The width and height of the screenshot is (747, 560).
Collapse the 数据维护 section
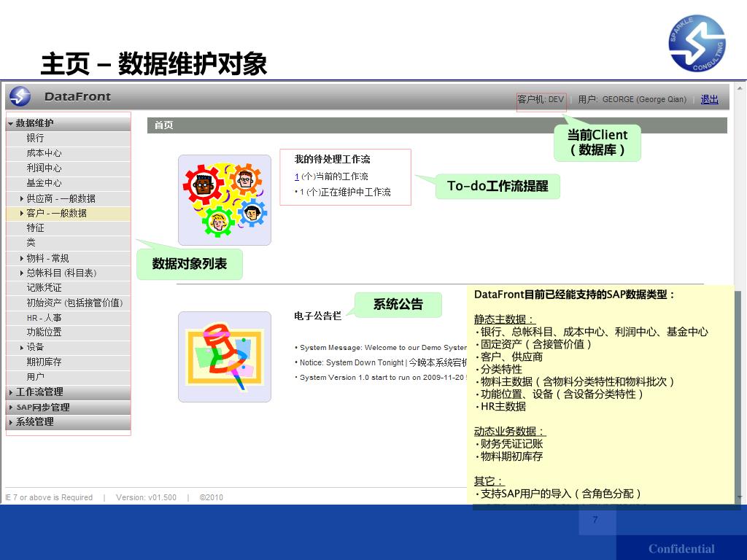tap(10, 123)
